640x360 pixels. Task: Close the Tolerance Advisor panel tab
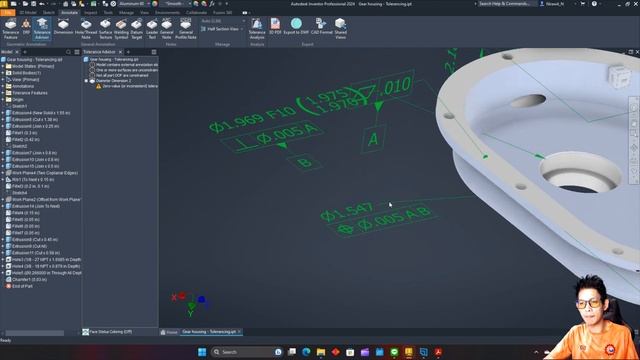(120, 52)
